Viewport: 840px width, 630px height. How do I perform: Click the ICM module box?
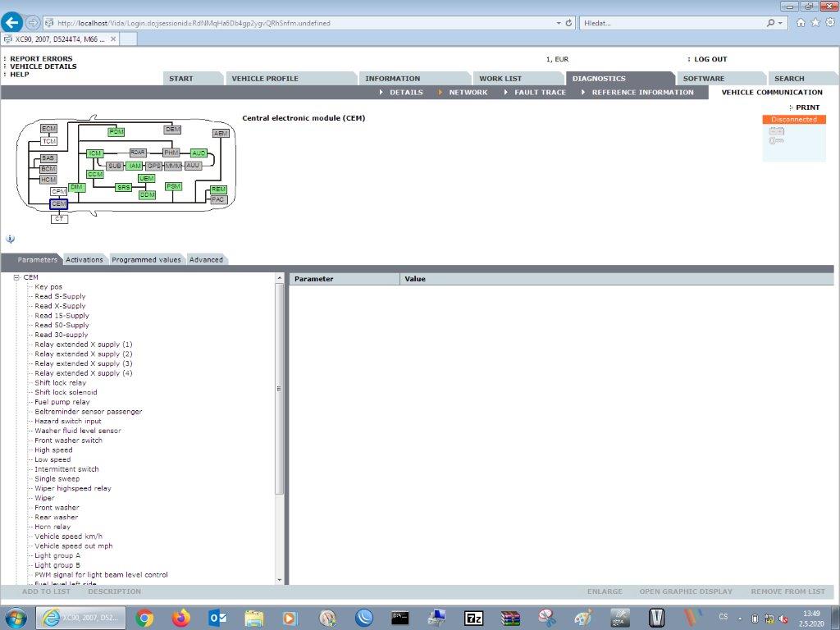(95, 153)
